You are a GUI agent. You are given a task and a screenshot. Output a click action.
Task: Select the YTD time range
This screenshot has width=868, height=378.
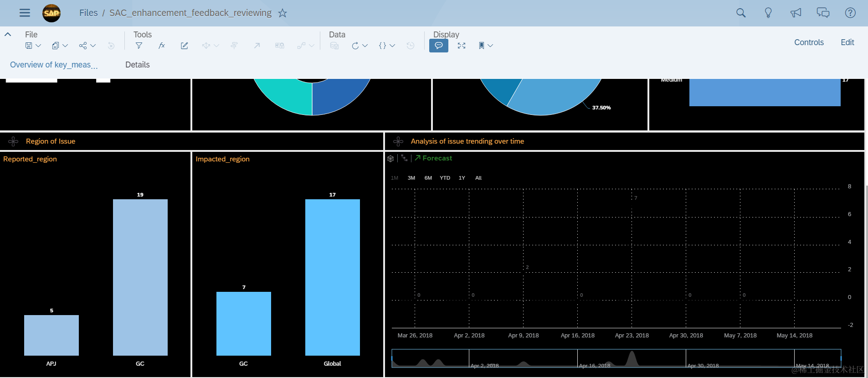(445, 178)
